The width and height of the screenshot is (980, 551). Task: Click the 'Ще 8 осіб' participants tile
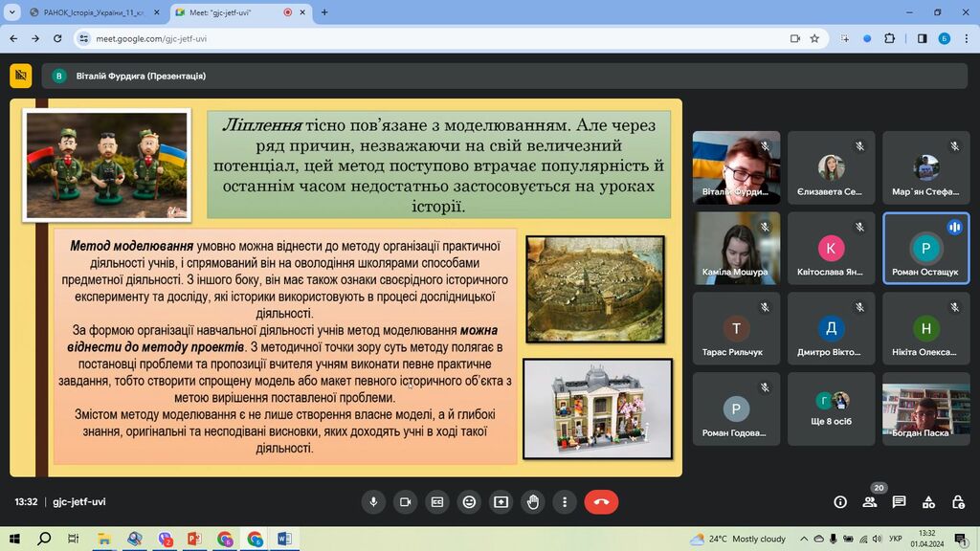pos(832,409)
